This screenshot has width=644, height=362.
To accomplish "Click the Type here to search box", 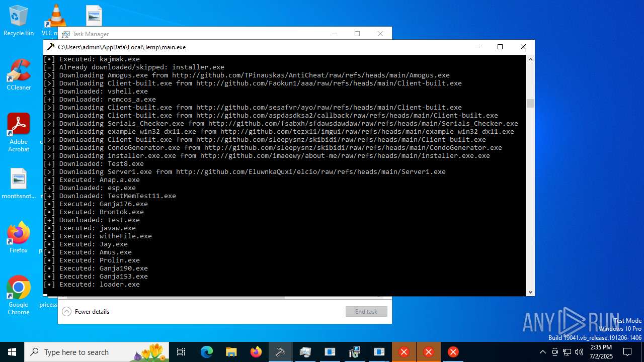I will tap(97, 352).
